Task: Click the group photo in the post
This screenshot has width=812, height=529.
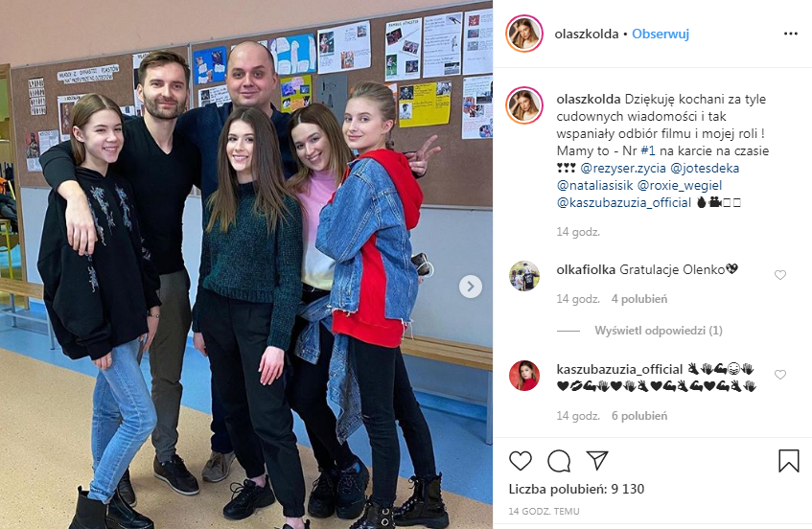Action: click(x=246, y=264)
